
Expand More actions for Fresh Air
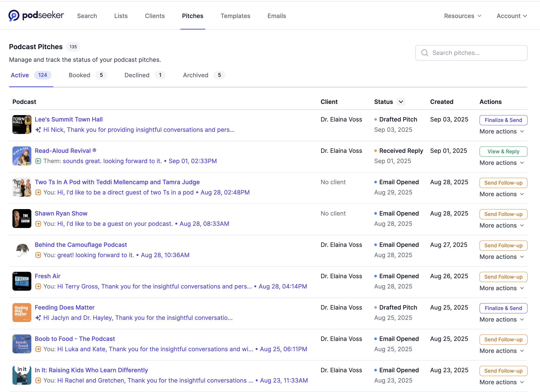point(502,288)
